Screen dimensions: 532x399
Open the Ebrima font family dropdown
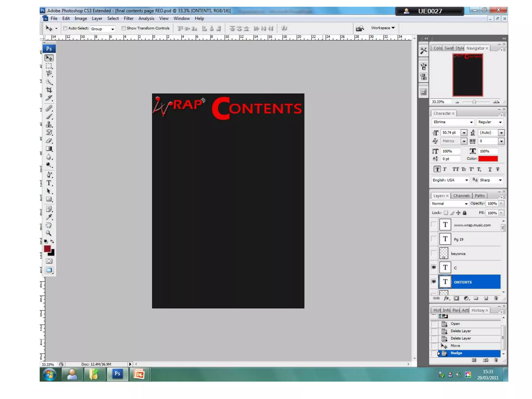tap(453, 122)
